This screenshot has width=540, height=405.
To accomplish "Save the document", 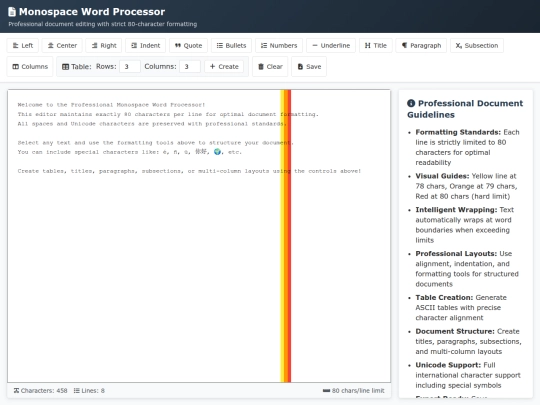I will 309,66.
